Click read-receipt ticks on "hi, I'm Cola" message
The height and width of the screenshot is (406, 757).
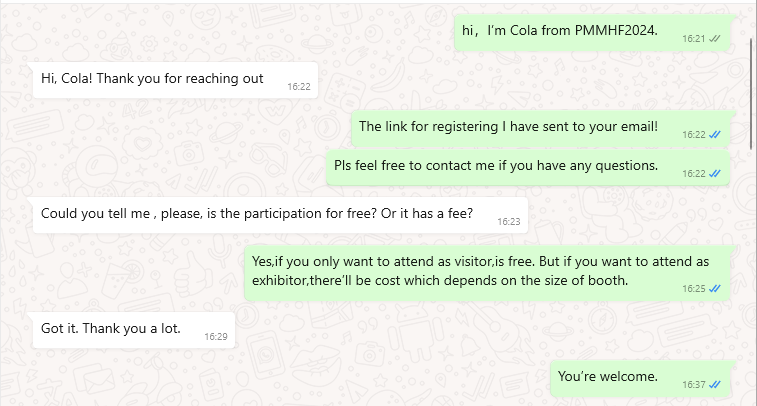coord(715,39)
